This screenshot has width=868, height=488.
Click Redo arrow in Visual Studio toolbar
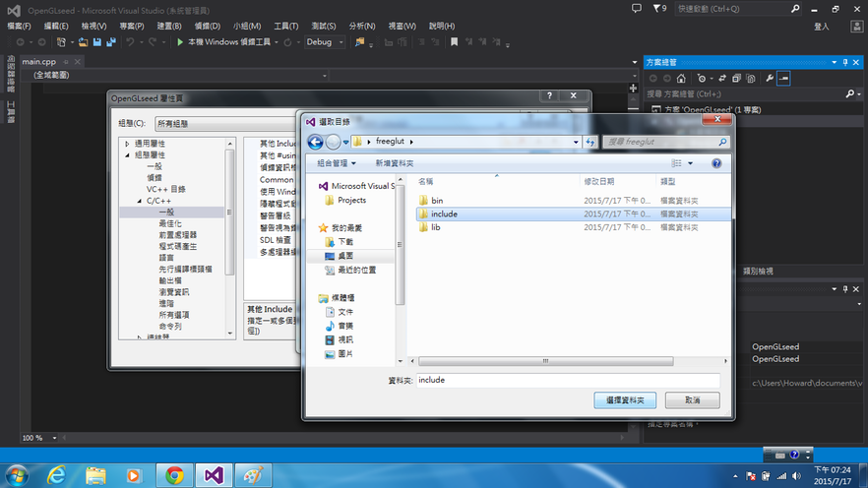(153, 42)
